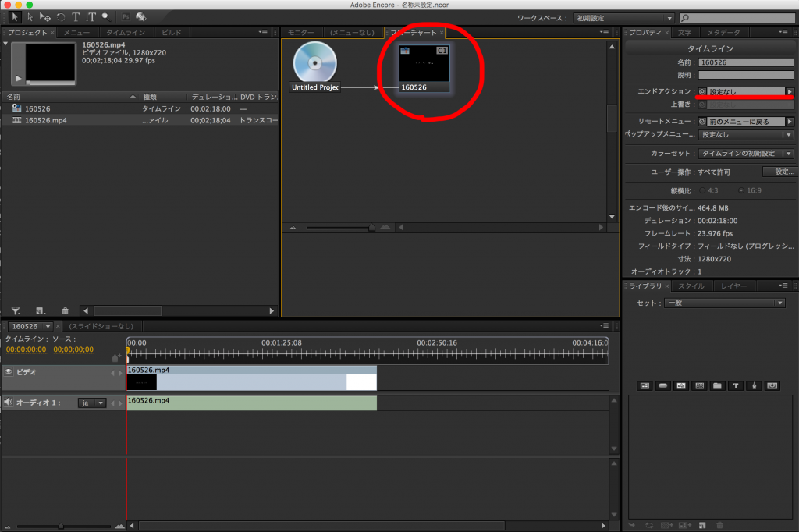Select the Direct Select tool
The width and height of the screenshot is (799, 532).
pos(30,16)
